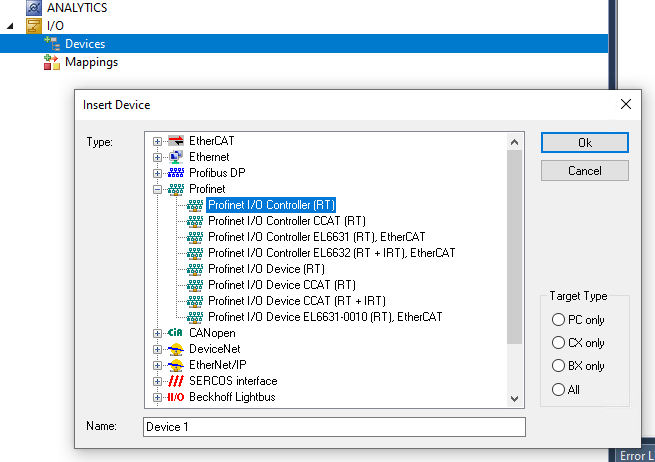Screen dimensions: 655x462
Task: Confirm with the Ok button
Action: [584, 142]
